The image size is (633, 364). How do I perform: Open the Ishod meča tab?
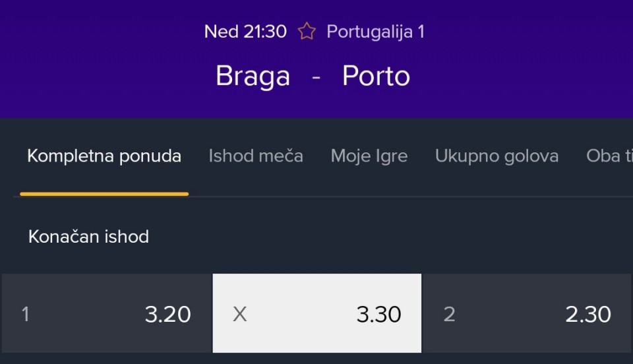(x=256, y=156)
